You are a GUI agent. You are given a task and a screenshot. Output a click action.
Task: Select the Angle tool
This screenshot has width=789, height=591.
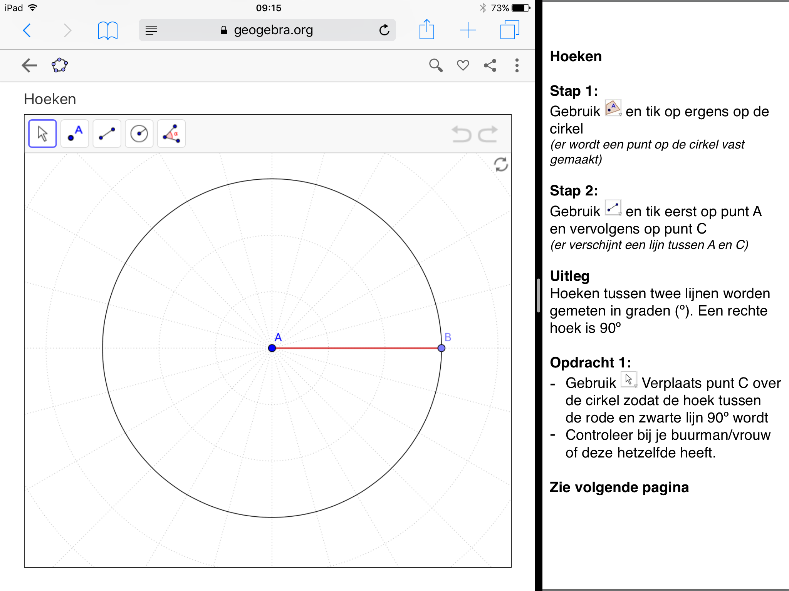(171, 134)
